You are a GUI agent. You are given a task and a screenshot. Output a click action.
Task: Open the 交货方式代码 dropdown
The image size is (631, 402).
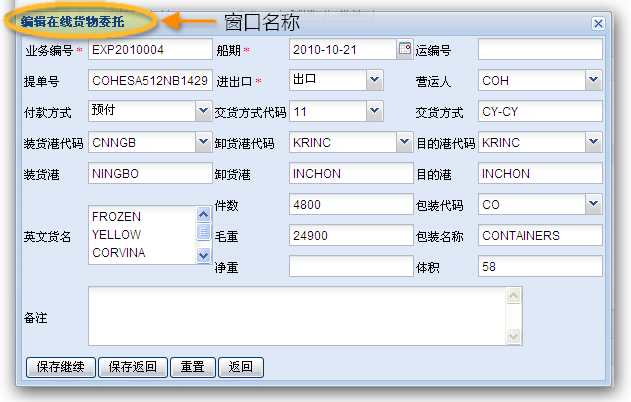click(x=375, y=111)
